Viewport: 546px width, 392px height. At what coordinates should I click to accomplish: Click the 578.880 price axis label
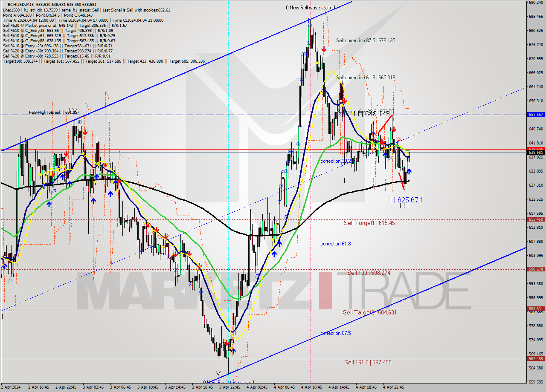tap(536, 326)
